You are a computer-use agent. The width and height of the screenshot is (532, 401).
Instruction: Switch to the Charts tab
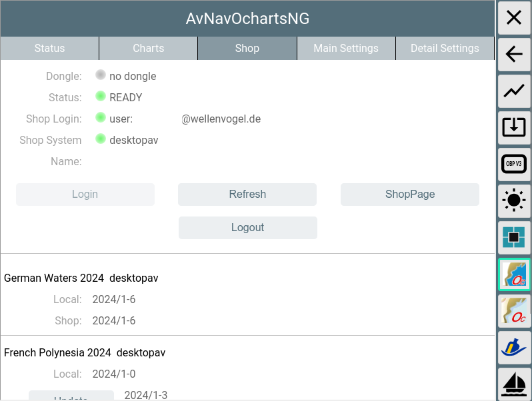[x=148, y=48]
